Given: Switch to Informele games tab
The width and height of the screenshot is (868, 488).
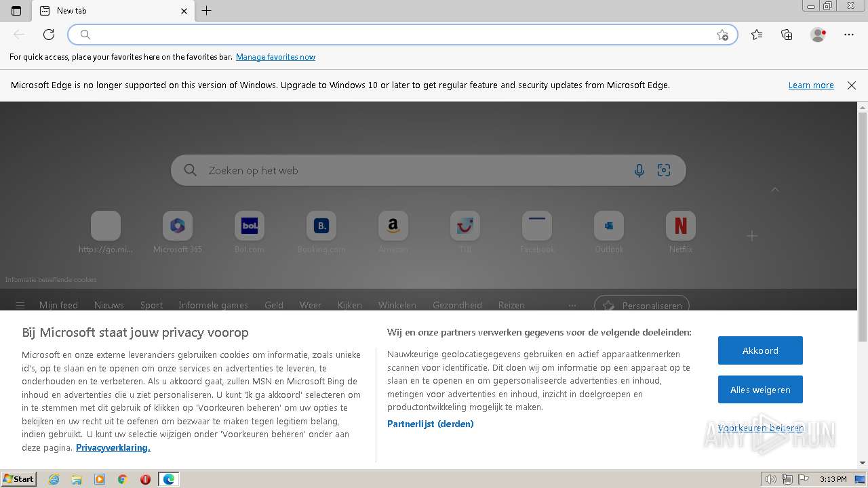Looking at the screenshot, I should (x=213, y=305).
